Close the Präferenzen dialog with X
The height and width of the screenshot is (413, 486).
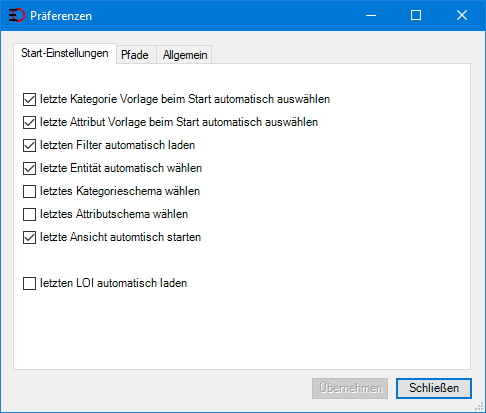[x=462, y=15]
